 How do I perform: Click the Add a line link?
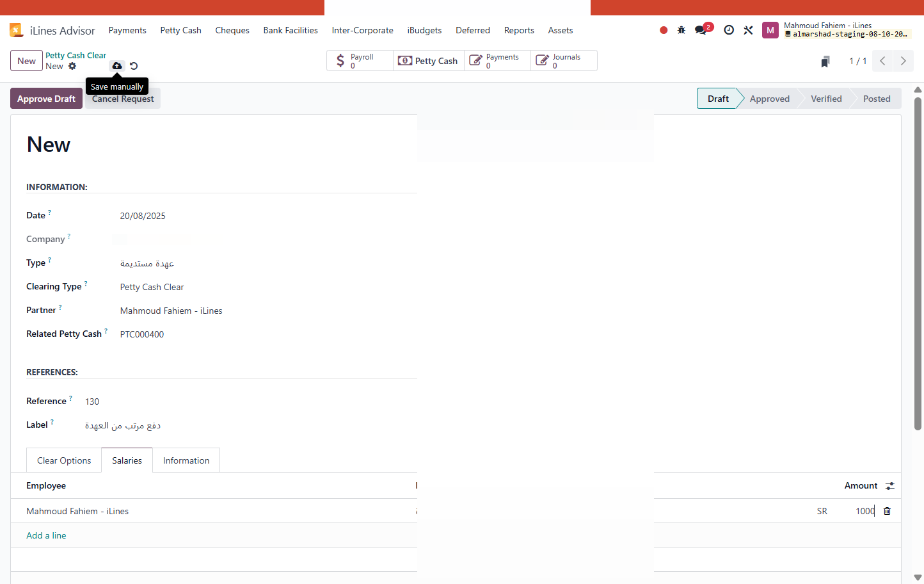pyautogui.click(x=46, y=535)
